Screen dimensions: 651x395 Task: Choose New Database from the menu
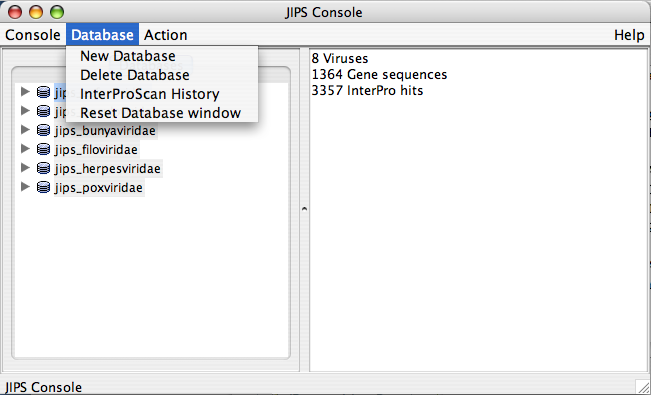[162, 56]
